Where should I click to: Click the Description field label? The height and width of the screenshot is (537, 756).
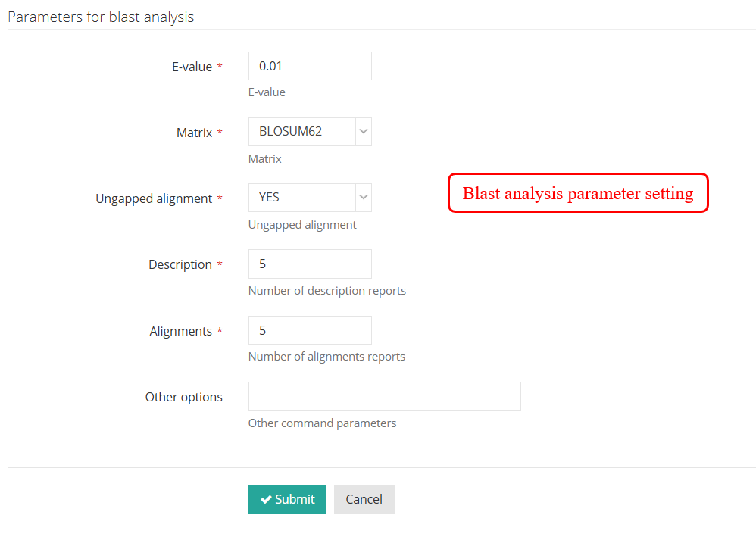(x=180, y=264)
